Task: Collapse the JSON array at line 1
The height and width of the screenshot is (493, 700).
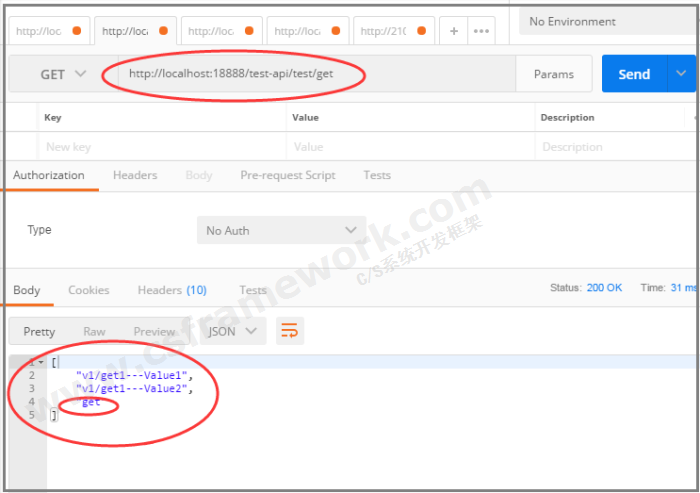Action: tap(41, 362)
